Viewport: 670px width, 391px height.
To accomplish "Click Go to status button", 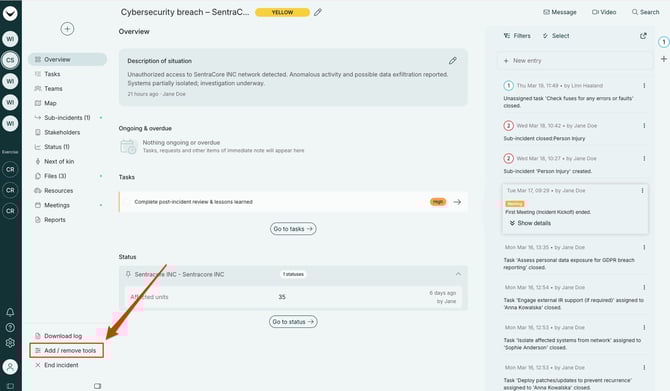I will 293,321.
